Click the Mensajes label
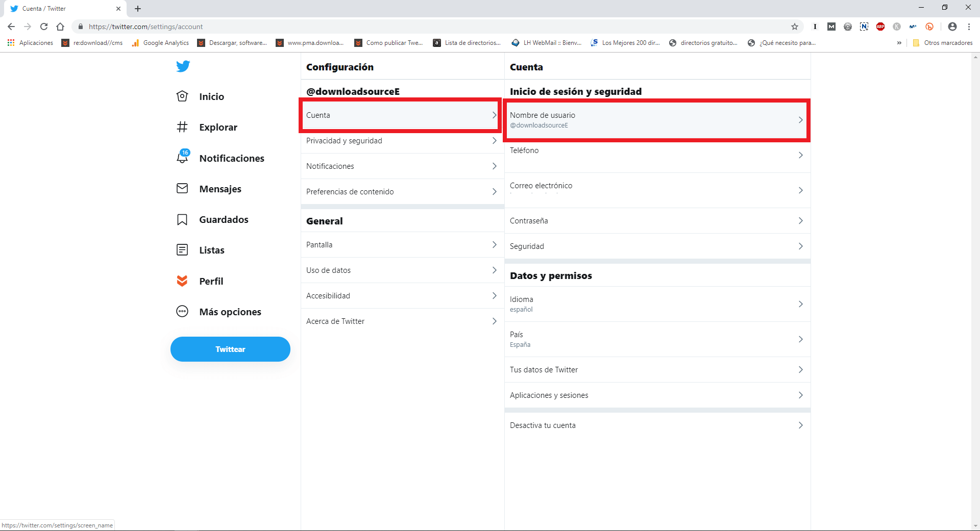 tap(220, 189)
